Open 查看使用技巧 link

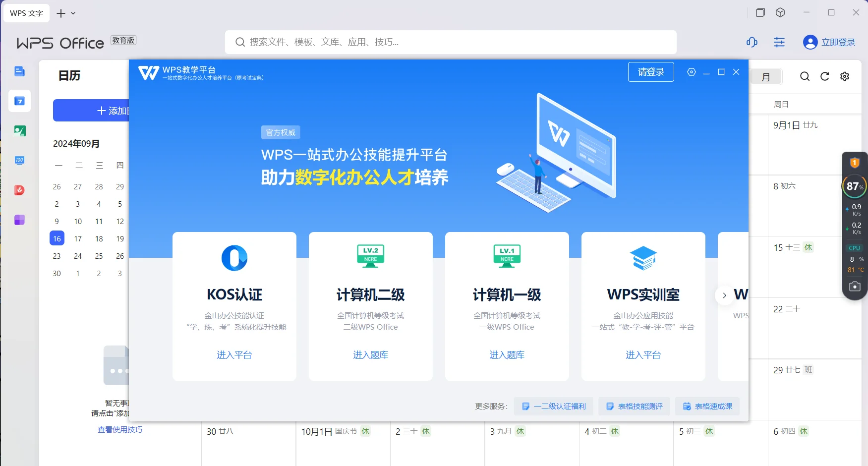[120, 430]
